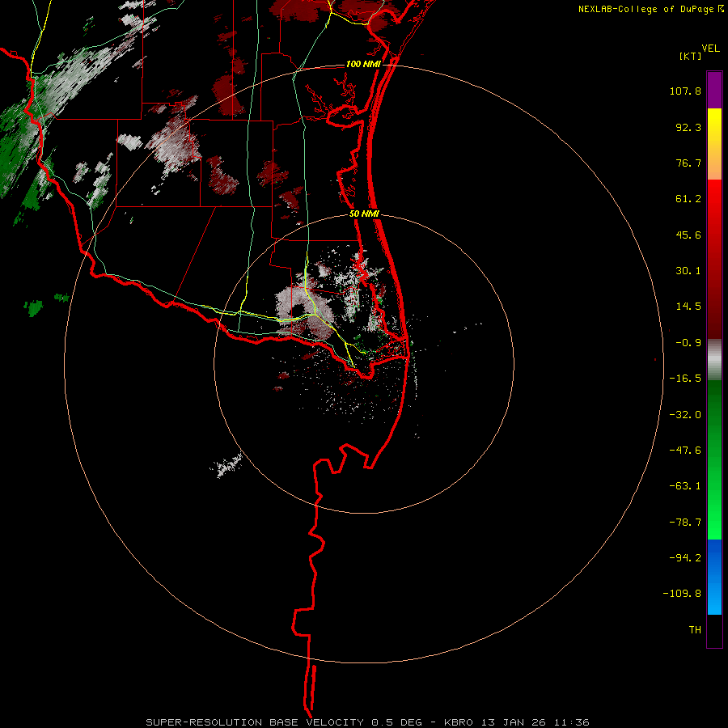Click the VEL legend label
The image size is (728, 728).
(710, 49)
